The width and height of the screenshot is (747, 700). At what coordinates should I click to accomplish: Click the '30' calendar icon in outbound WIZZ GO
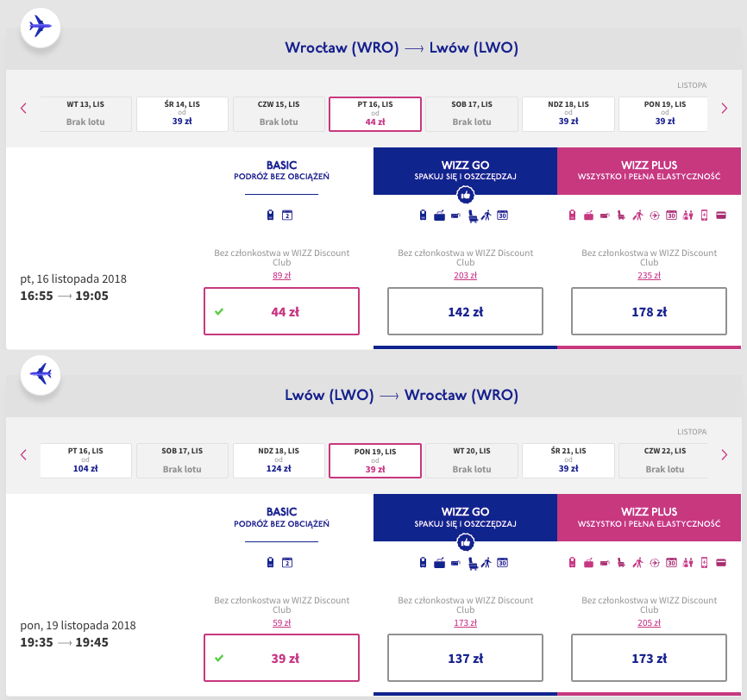[x=503, y=216]
